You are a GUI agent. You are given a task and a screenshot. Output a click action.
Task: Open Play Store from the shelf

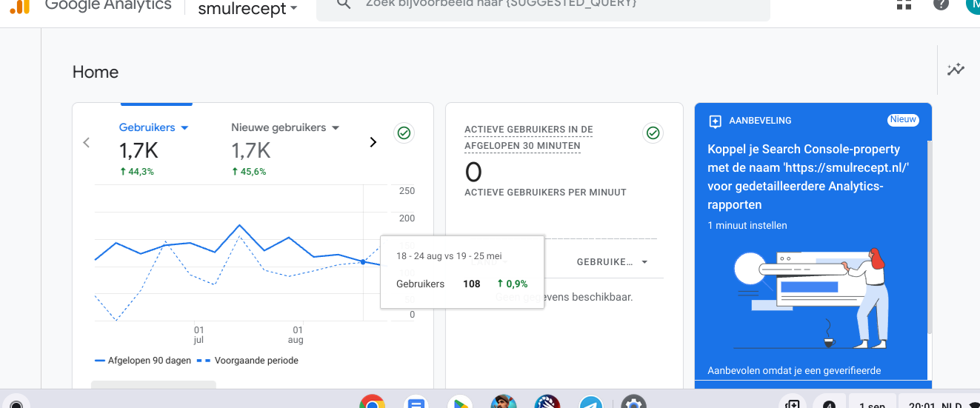click(459, 402)
